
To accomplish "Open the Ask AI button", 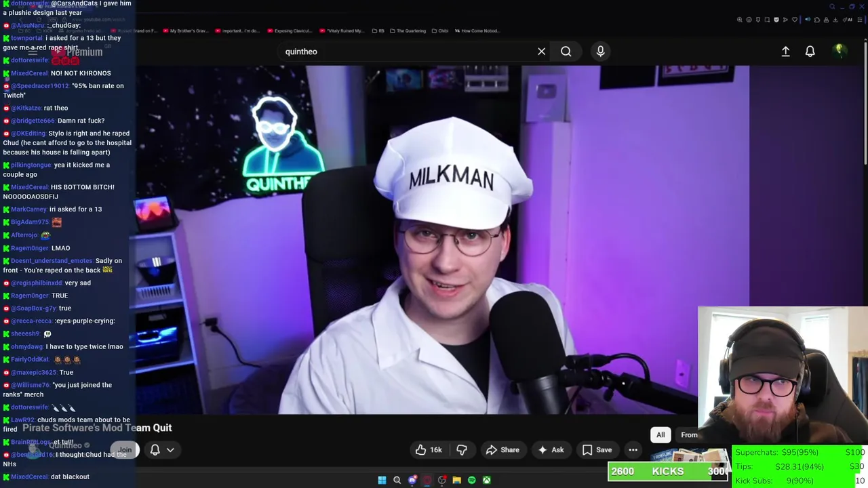I will click(551, 450).
